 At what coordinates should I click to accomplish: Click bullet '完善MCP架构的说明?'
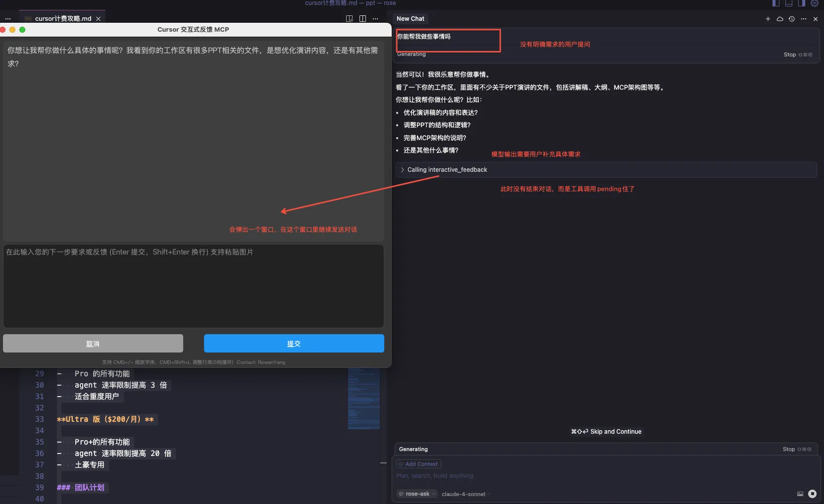coord(435,138)
